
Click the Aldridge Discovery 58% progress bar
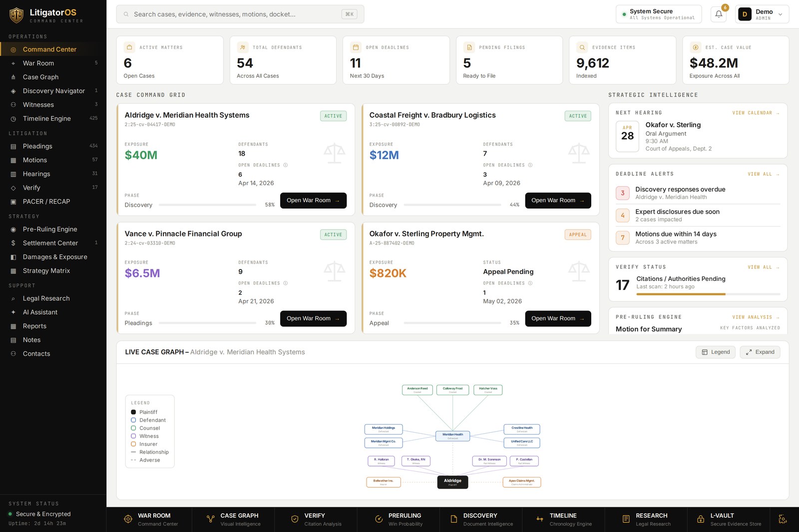pos(207,205)
